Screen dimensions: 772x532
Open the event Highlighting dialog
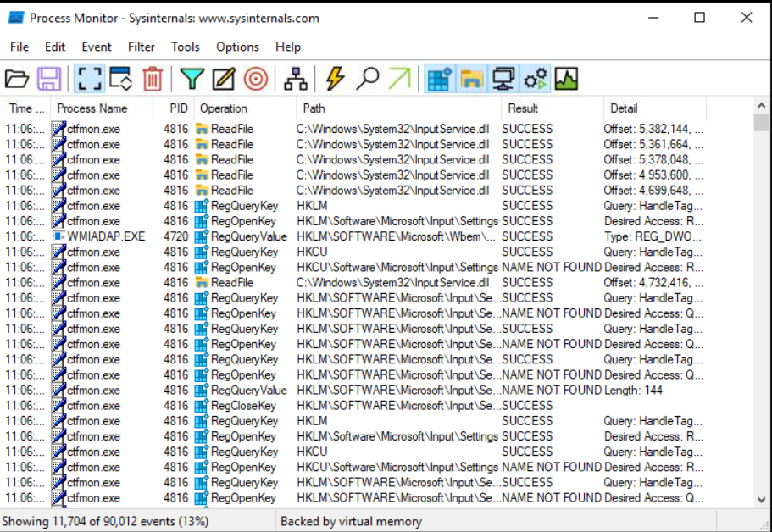click(x=221, y=78)
